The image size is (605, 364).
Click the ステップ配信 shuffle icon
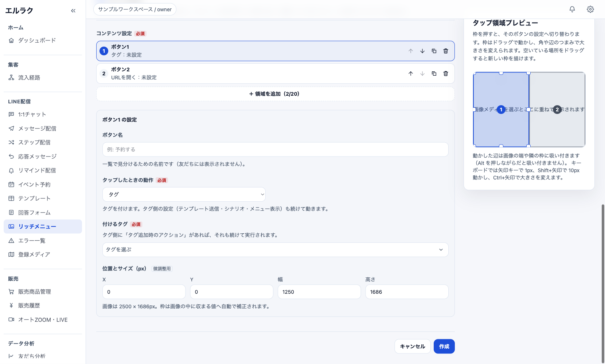click(x=11, y=142)
